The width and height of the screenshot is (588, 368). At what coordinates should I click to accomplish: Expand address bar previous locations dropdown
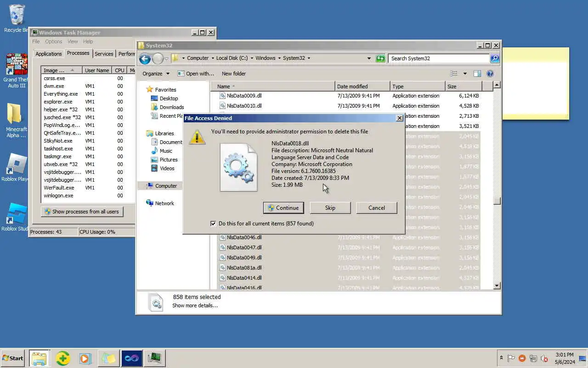369,58
